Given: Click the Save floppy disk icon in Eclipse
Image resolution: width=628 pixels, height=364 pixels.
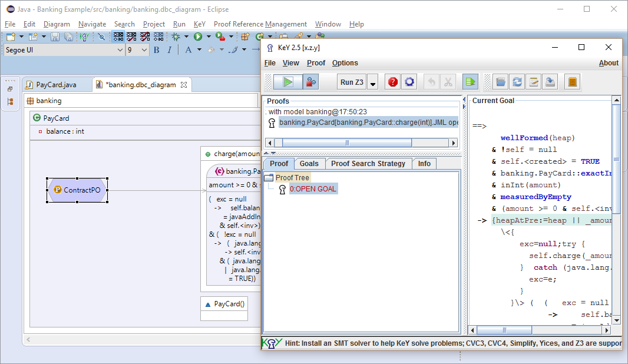Looking at the screenshot, I should (55, 37).
